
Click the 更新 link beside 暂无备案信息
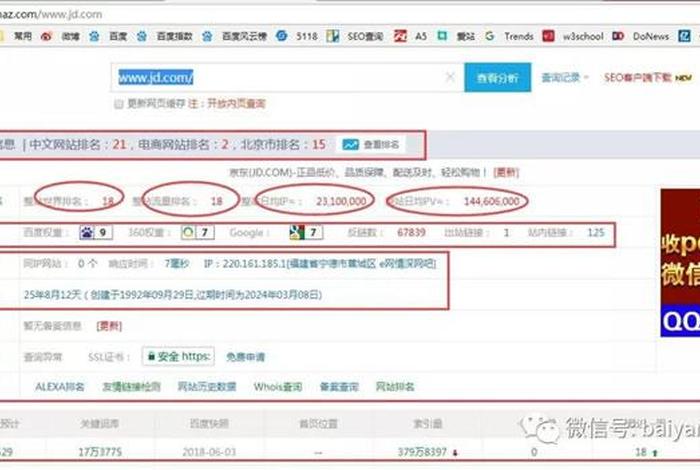click(109, 326)
